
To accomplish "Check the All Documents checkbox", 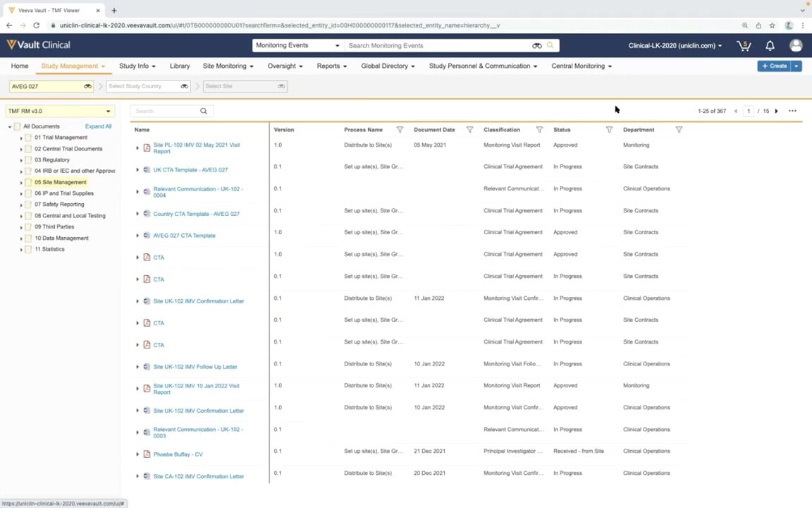I will pos(17,126).
